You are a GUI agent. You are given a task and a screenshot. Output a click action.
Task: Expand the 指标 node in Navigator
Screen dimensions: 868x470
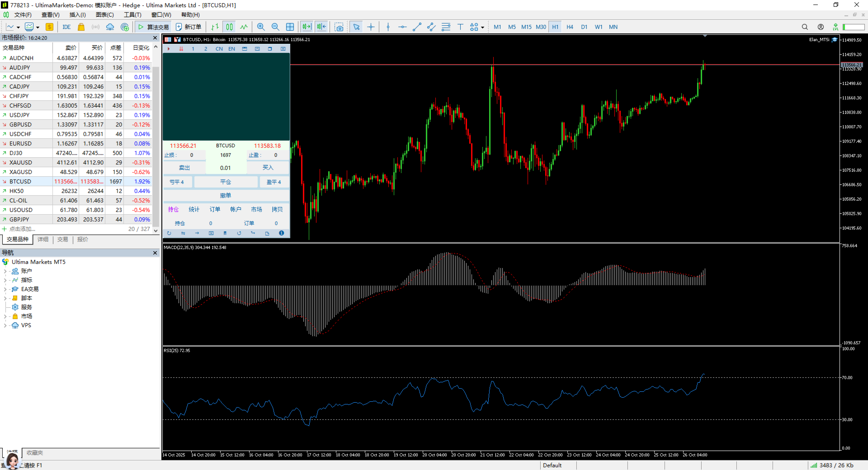click(x=5, y=280)
